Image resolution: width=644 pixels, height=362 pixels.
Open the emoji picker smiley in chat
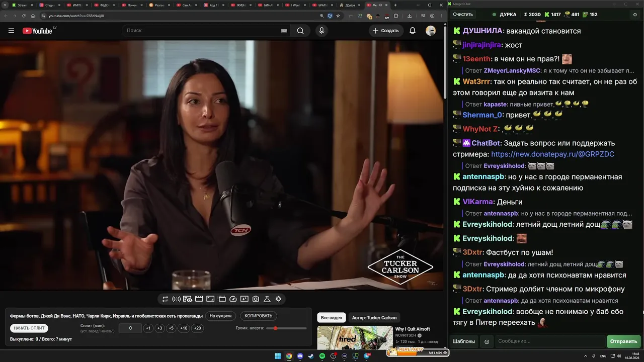tap(487, 342)
